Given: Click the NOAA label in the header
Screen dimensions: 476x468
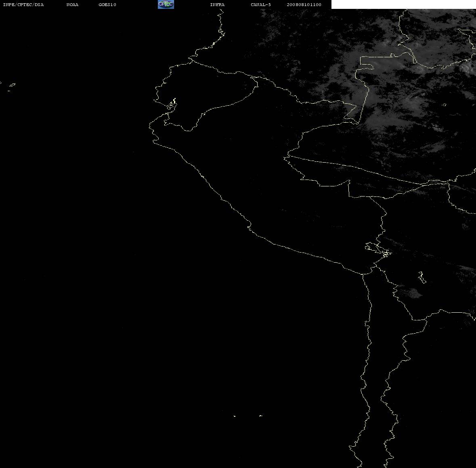Looking at the screenshot, I should point(72,4).
